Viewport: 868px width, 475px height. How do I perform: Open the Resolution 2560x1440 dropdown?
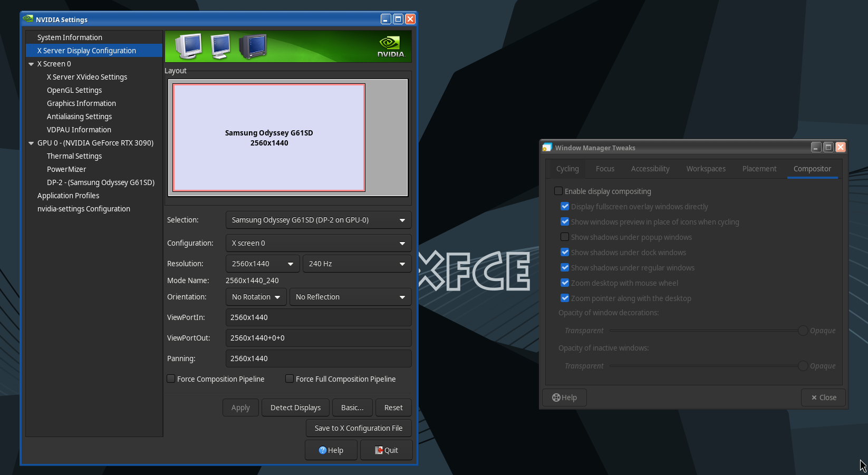tap(263, 264)
